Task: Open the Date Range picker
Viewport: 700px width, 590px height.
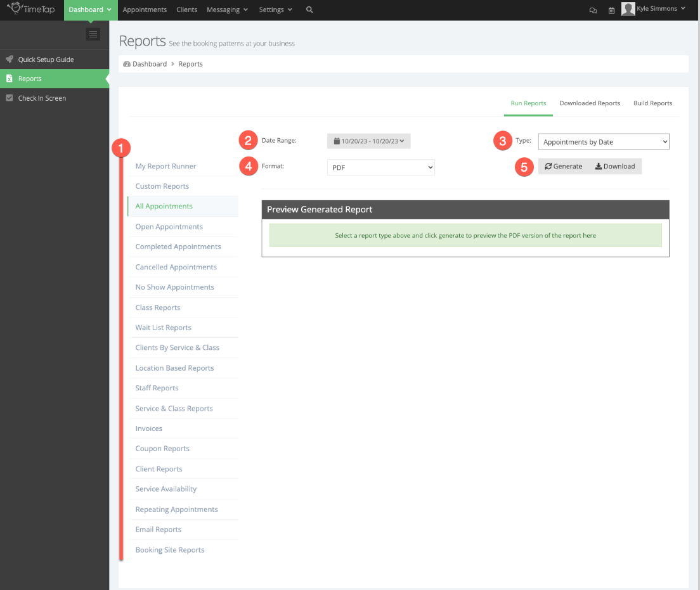Action: pyautogui.click(x=368, y=141)
